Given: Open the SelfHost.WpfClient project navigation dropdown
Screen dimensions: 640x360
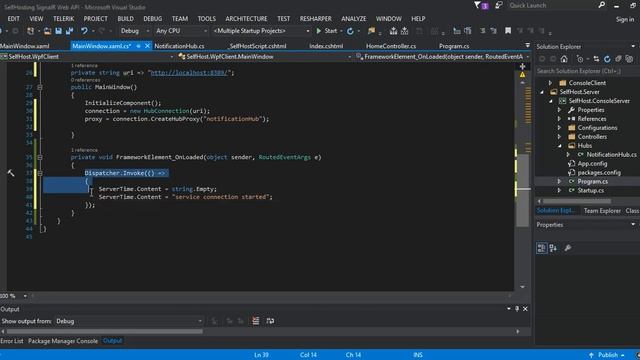Looking at the screenshot, I should pos(87,57).
